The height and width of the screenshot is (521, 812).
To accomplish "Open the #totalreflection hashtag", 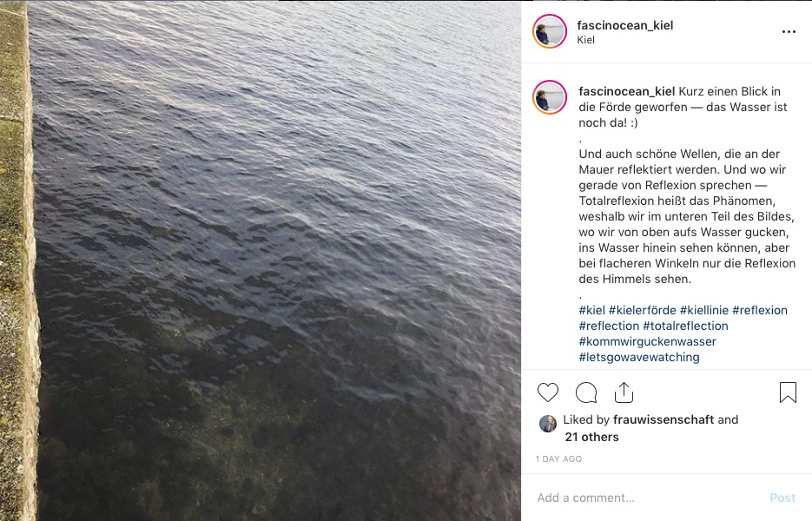I will [686, 326].
